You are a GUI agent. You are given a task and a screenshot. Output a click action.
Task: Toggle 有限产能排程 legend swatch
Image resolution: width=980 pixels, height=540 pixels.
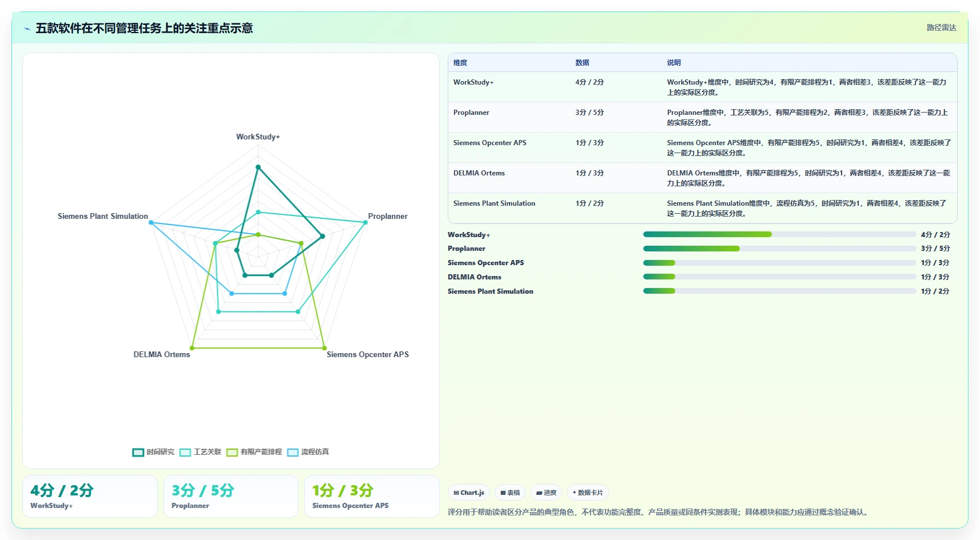[x=232, y=452]
